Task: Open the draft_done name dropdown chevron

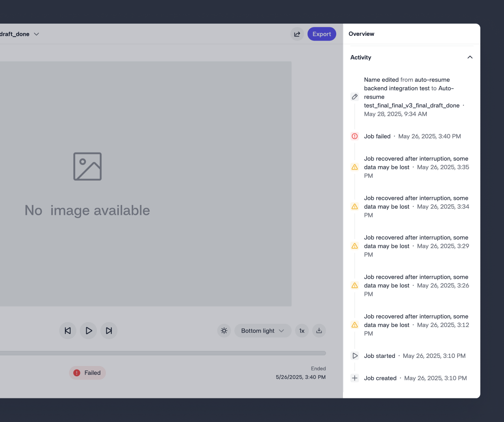Action: tap(37, 34)
